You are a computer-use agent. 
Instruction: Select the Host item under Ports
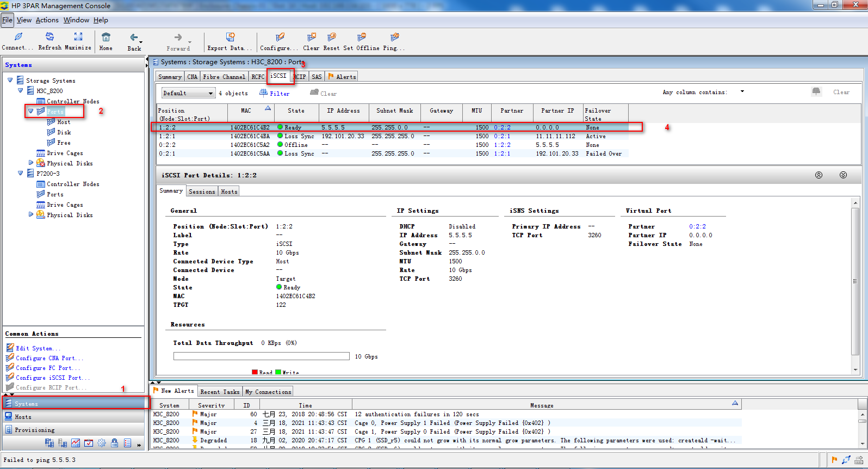coord(64,122)
